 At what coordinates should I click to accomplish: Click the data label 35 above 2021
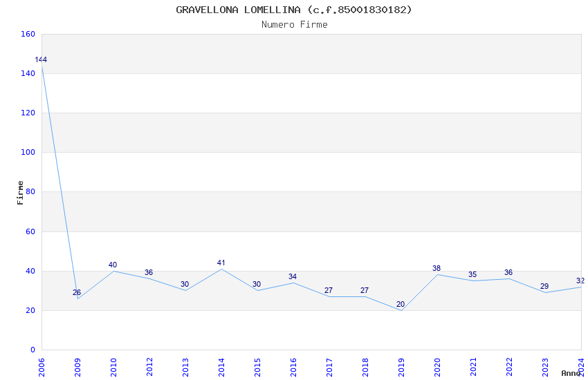click(472, 274)
